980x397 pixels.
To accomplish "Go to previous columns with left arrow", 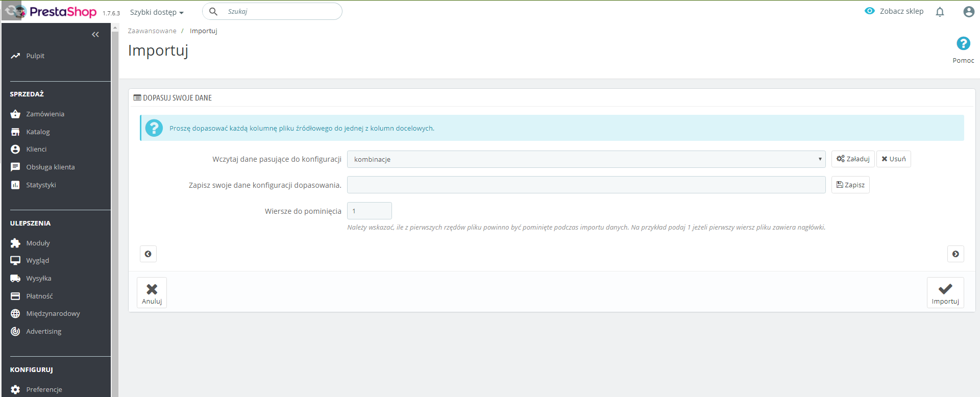I will point(148,254).
